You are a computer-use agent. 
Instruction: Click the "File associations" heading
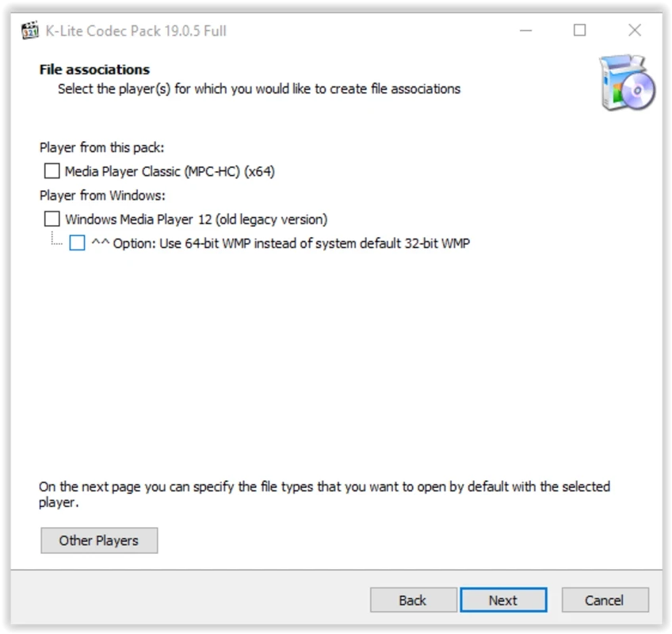tap(94, 70)
